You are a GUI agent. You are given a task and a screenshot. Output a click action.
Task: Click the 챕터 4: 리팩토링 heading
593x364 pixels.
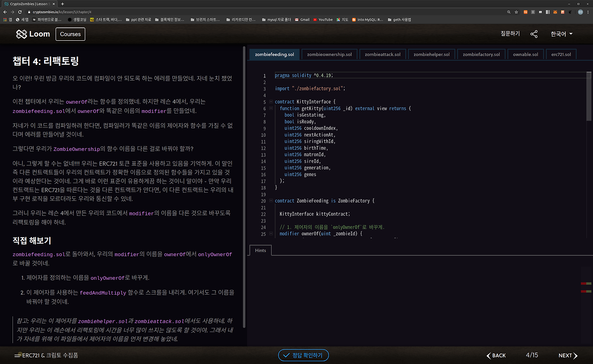point(45,61)
